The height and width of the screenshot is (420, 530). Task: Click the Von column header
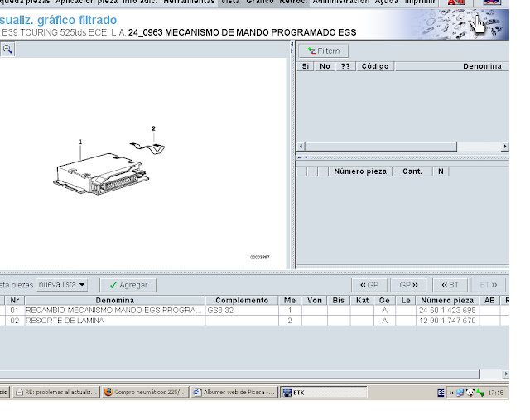315,300
